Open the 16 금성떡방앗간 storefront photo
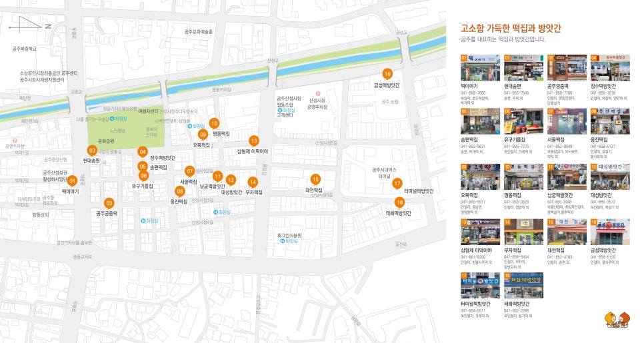Screen dimensions: 644x343 610,232
